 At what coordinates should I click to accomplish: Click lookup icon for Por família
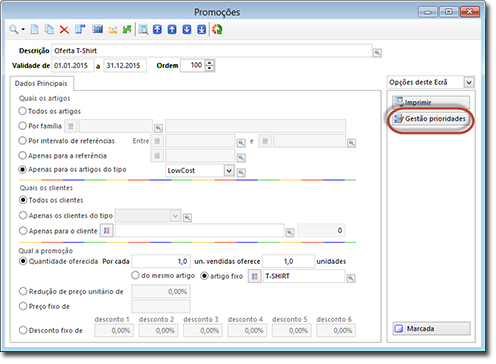[158, 128]
